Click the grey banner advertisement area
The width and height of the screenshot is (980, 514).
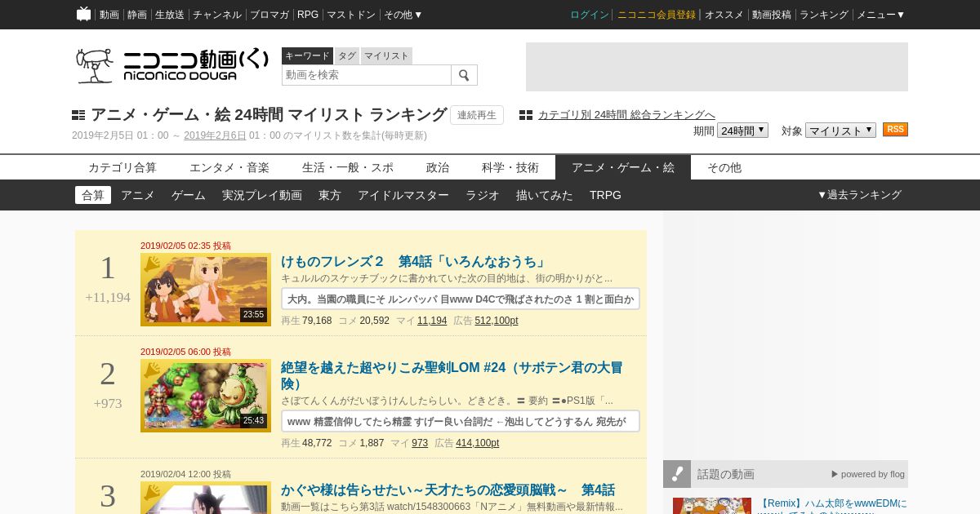pos(717,67)
